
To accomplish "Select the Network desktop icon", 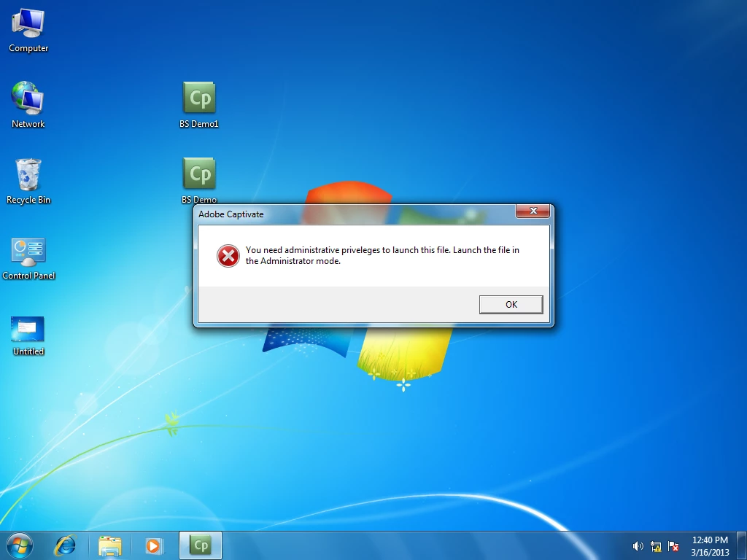I will pyautogui.click(x=28, y=105).
